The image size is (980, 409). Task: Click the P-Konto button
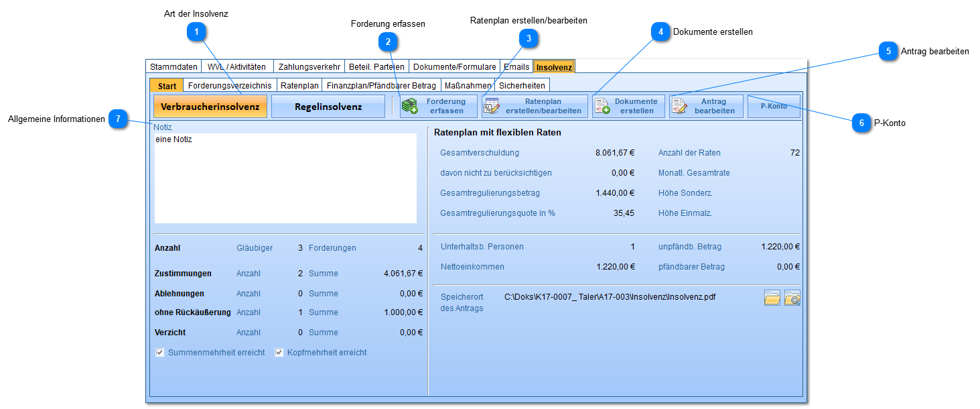tap(774, 107)
